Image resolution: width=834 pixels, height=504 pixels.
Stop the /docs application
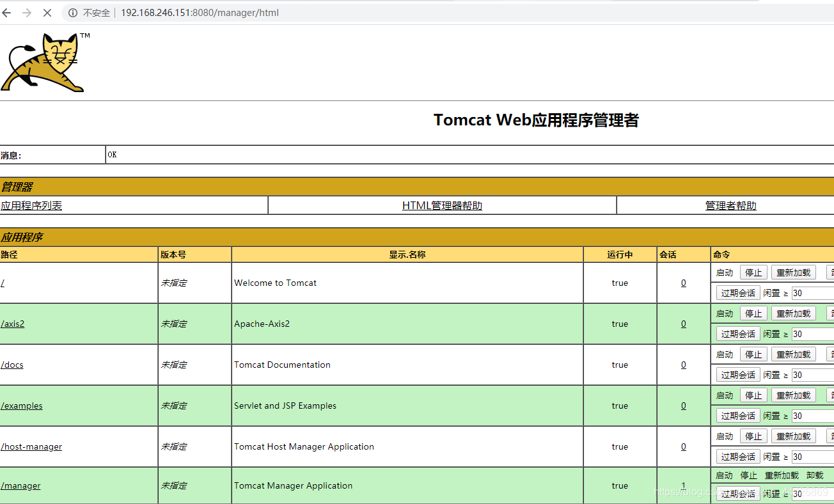click(753, 354)
